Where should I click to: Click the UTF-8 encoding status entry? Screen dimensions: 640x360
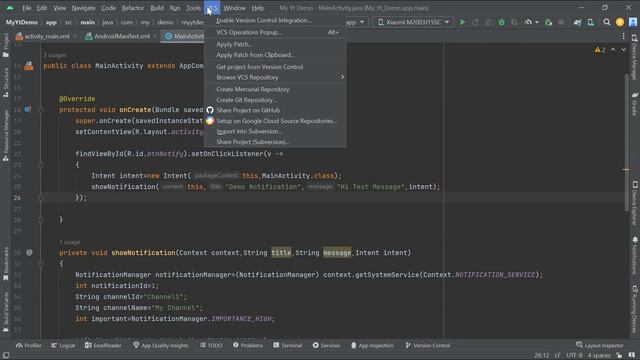pos(574,356)
